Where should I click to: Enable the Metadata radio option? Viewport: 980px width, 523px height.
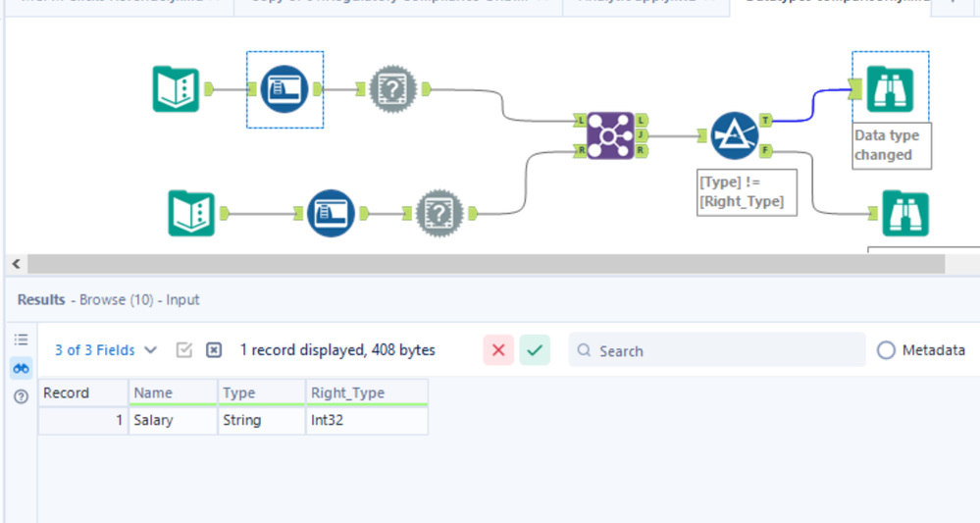886,350
